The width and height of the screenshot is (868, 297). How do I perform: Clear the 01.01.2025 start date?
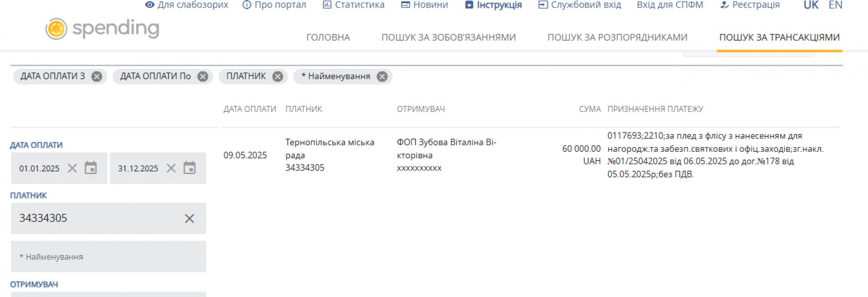[x=72, y=168]
